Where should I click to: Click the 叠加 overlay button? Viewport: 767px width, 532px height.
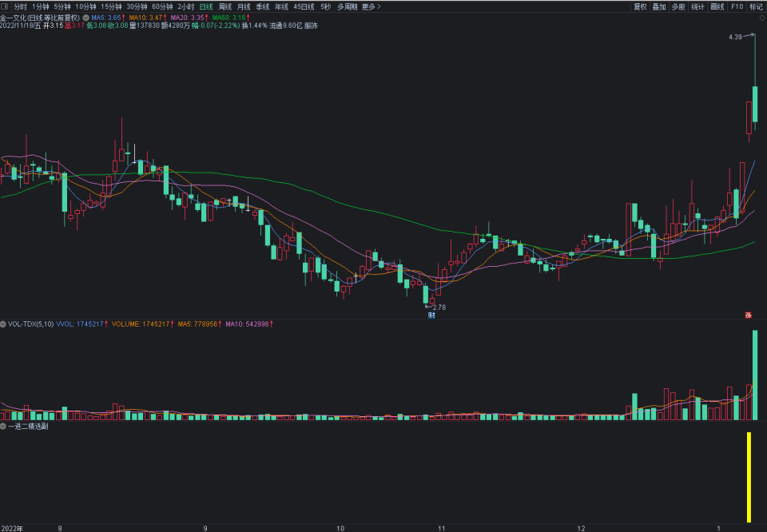click(x=659, y=7)
